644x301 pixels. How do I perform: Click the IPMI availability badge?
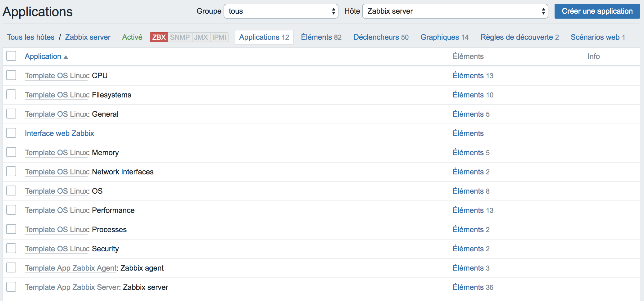tap(219, 37)
